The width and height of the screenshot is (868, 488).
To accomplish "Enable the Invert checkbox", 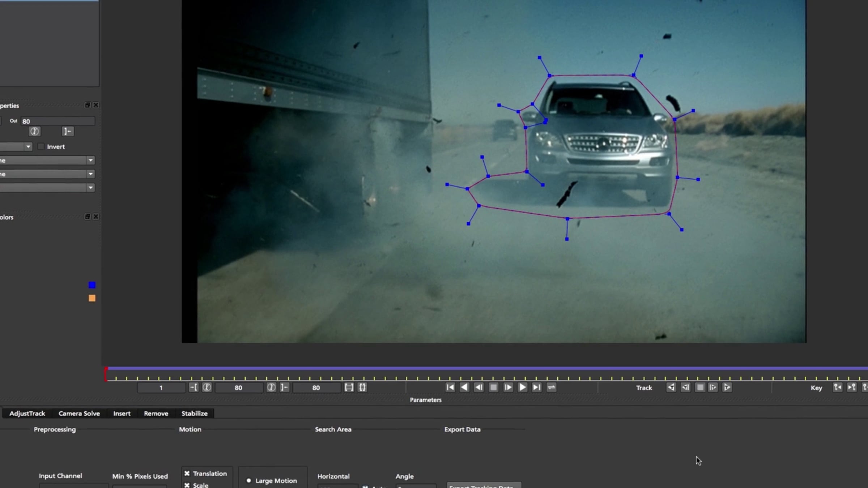I will tap(41, 146).
